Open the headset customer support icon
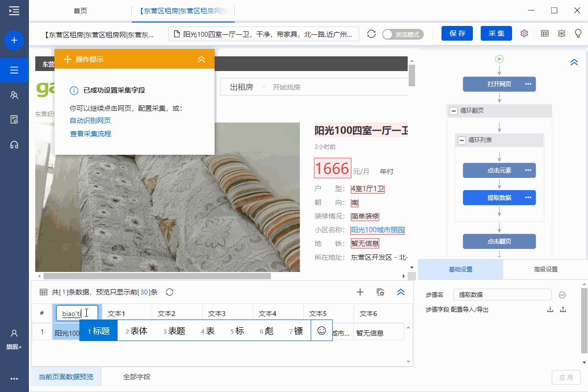The width and height of the screenshot is (588, 392). 14,145
